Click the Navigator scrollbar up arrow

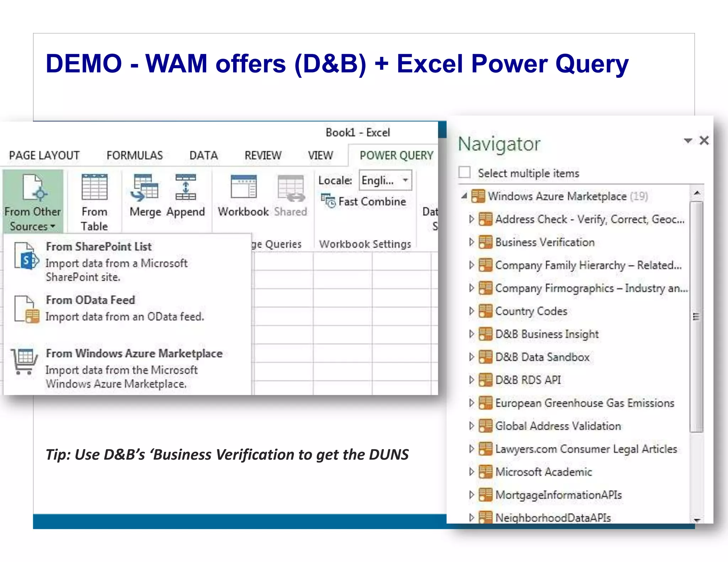(697, 193)
